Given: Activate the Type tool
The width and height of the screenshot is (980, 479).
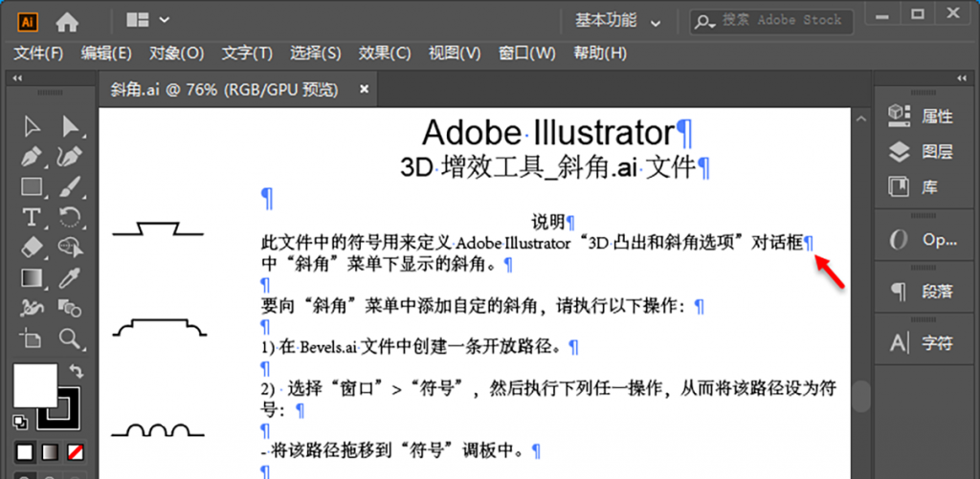Looking at the screenshot, I should 33,217.
